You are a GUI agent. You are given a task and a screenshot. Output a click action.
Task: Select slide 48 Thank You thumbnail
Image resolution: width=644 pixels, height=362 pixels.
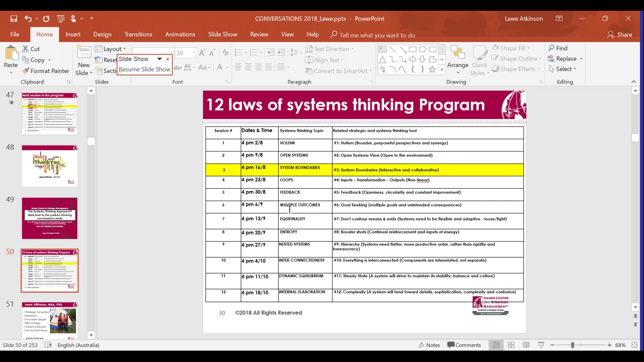click(x=50, y=166)
